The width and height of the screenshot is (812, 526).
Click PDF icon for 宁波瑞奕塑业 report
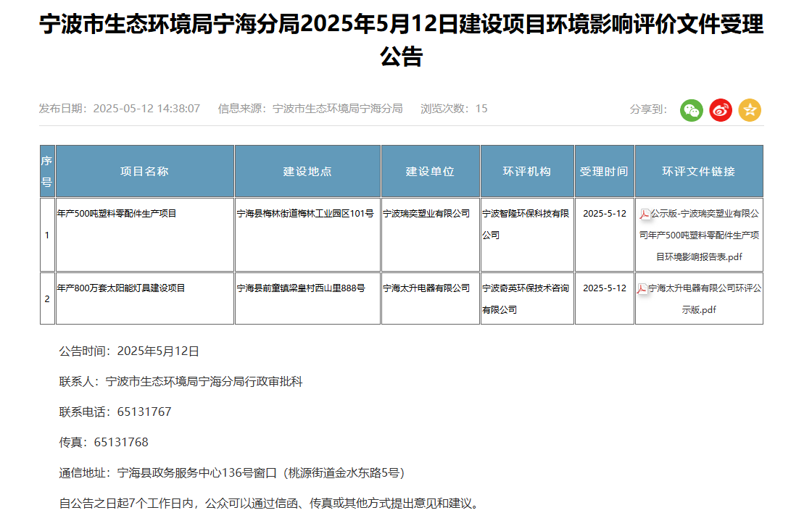pos(645,214)
